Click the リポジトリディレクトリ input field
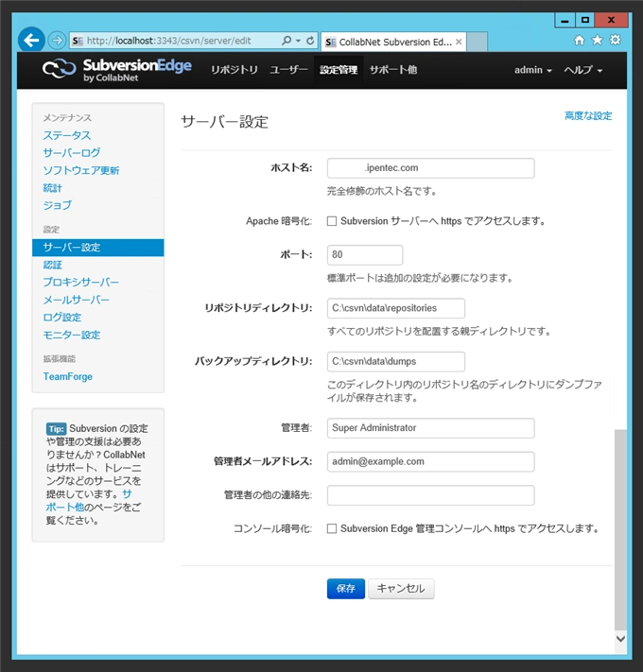The image size is (643, 672). click(x=396, y=308)
